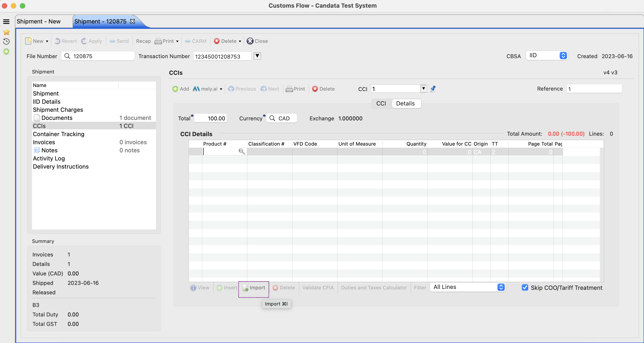Select Shipment Charges in the list
Viewport: 644px width, 343px height.
58,110
